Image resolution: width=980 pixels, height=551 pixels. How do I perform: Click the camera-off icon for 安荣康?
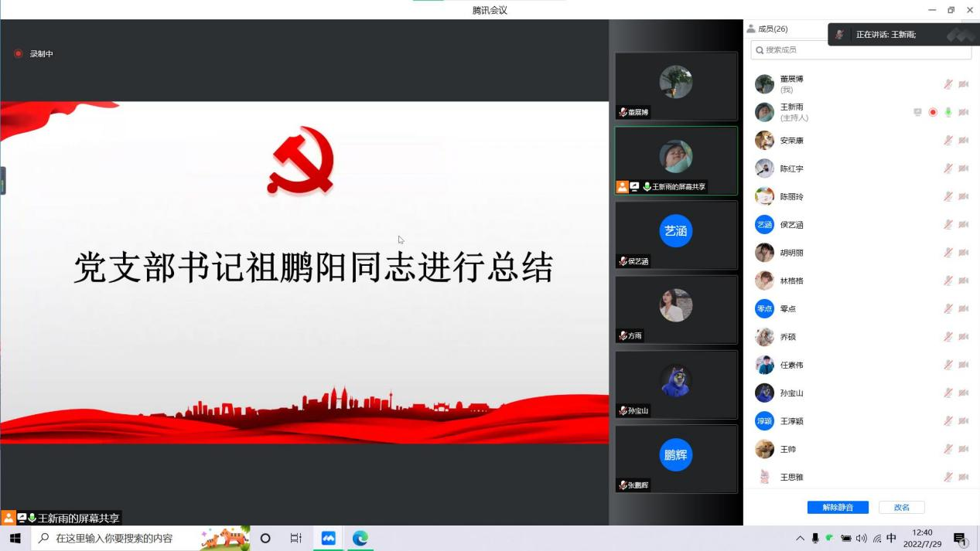tap(964, 141)
